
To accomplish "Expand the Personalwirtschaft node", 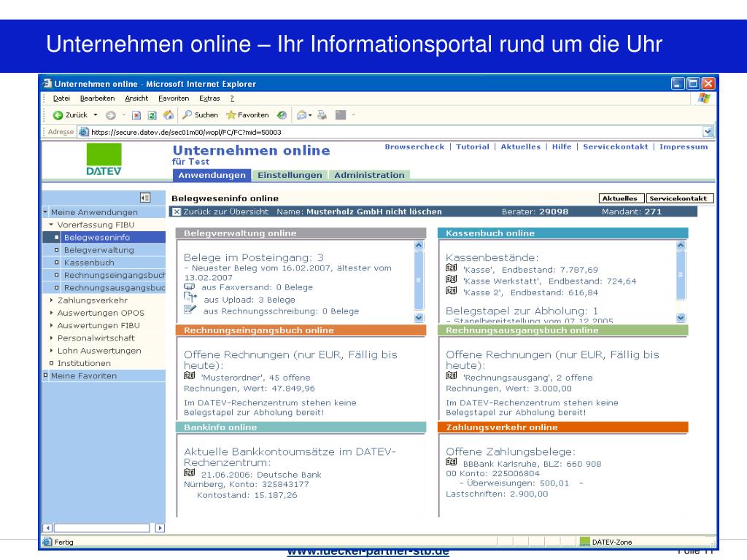I will click(x=52, y=338).
